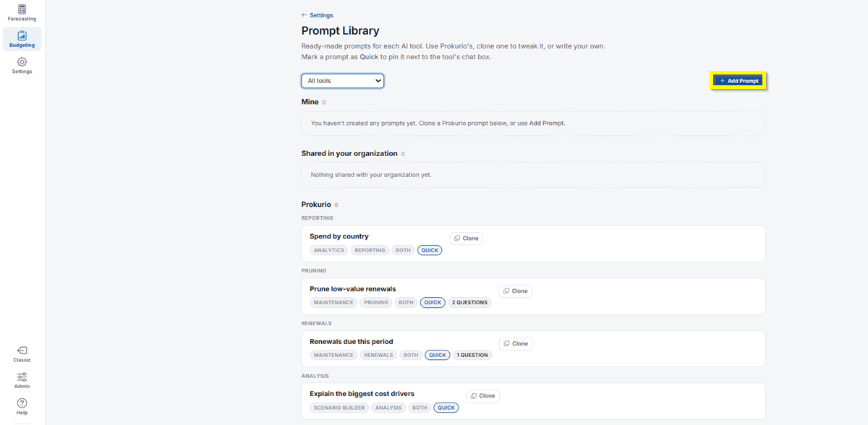The image size is (868, 425).
Task: Click the REPORTING tag on Spend by country
Action: (x=370, y=250)
